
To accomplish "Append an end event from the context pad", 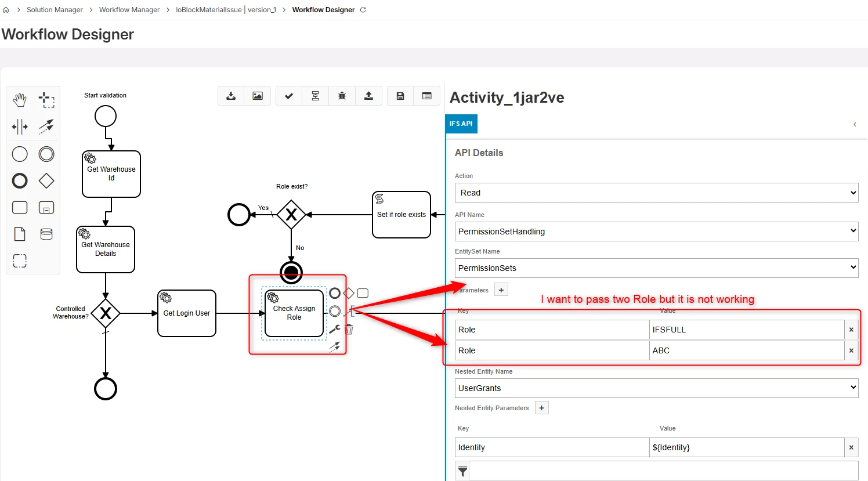I will [335, 293].
